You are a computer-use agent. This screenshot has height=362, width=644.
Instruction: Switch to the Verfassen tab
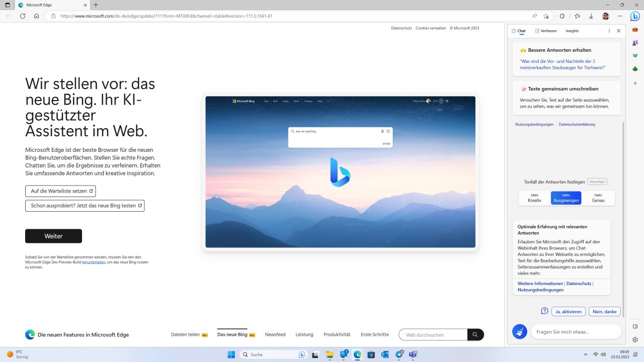pos(546,31)
